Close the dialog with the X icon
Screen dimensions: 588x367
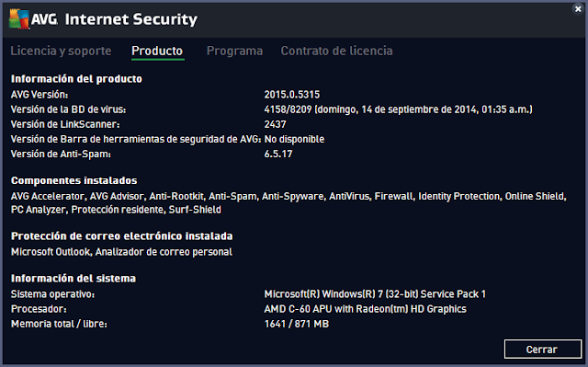tap(578, 9)
